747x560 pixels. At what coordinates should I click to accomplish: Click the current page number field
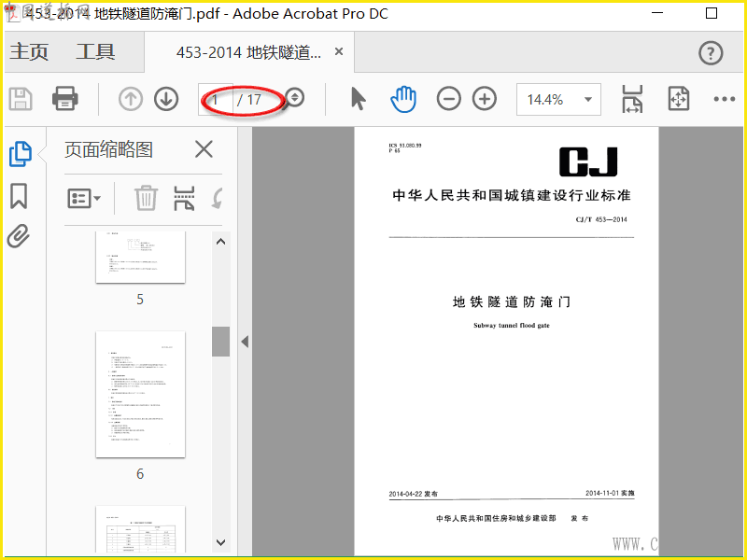[x=216, y=100]
